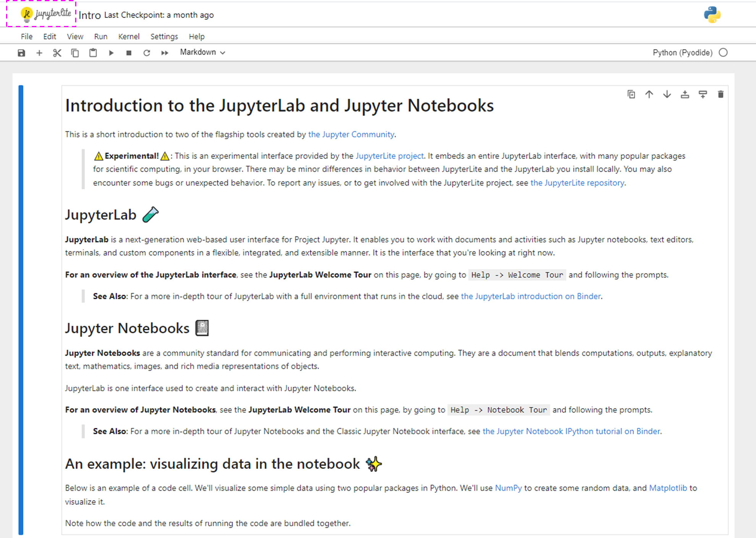Click the JupyterLite logo

click(46, 15)
